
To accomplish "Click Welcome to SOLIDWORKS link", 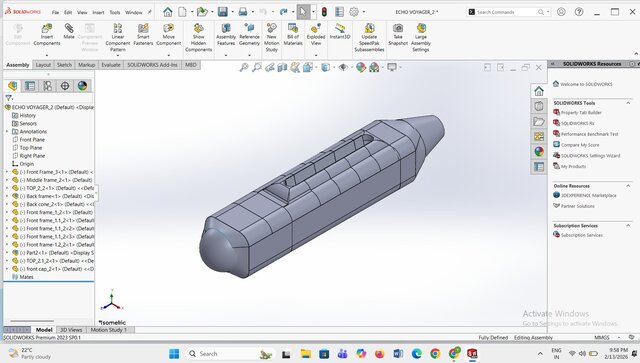I will [x=586, y=84].
